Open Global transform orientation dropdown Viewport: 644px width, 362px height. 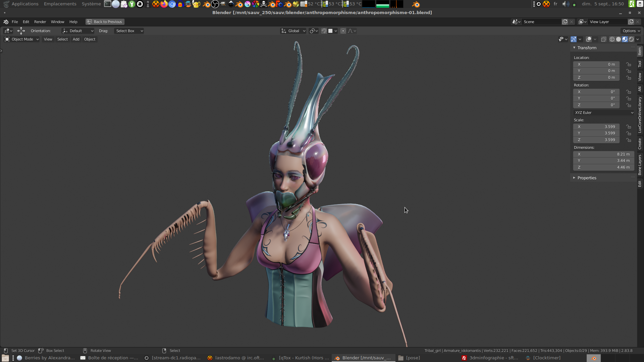click(x=293, y=31)
